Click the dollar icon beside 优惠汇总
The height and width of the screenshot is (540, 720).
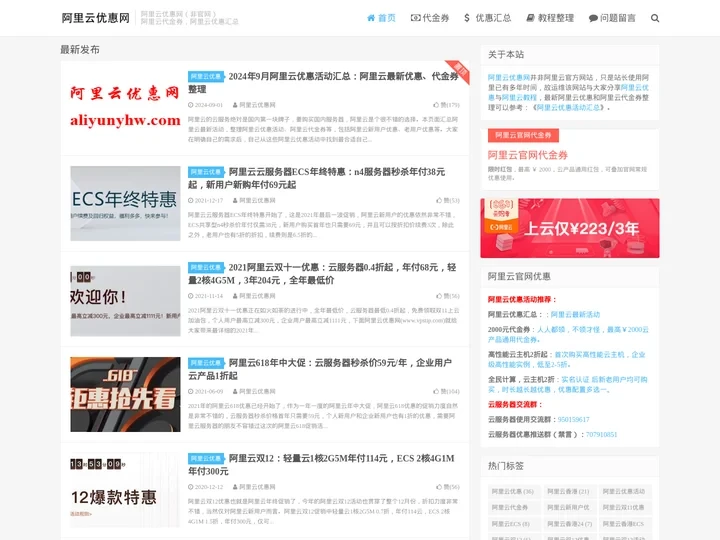[x=467, y=18]
